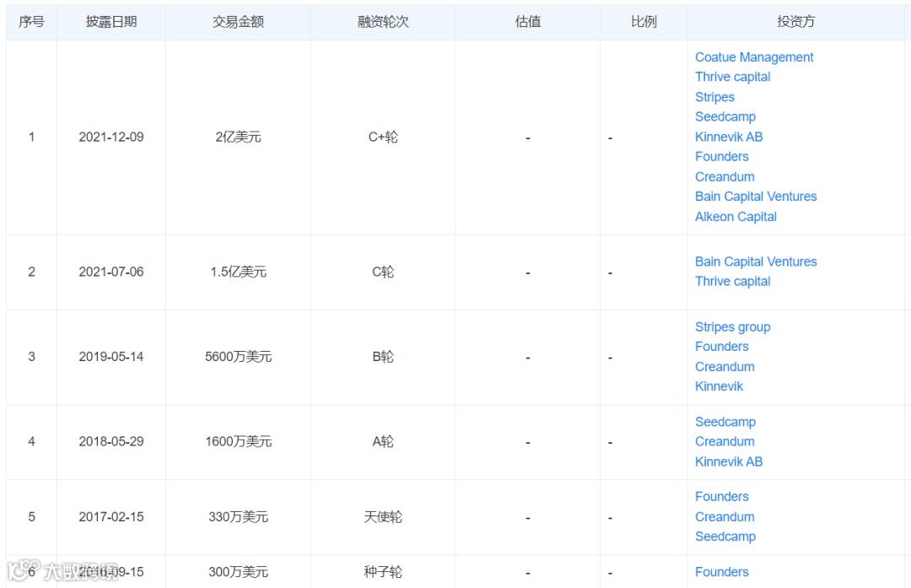Open Creandum link in C+ round row
Screen dimensions: 911x588
(725, 176)
